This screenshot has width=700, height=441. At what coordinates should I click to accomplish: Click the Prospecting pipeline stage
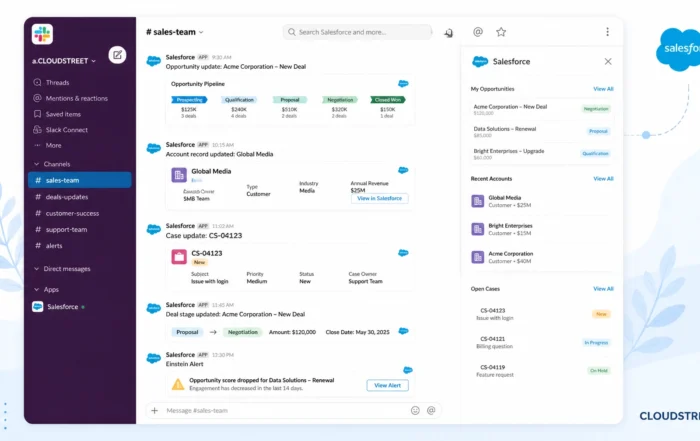(189, 100)
